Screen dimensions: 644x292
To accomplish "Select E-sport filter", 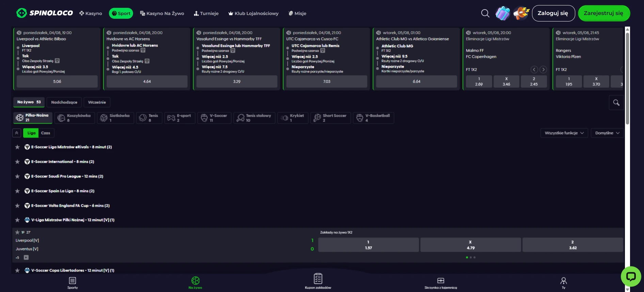I will 180,118.
